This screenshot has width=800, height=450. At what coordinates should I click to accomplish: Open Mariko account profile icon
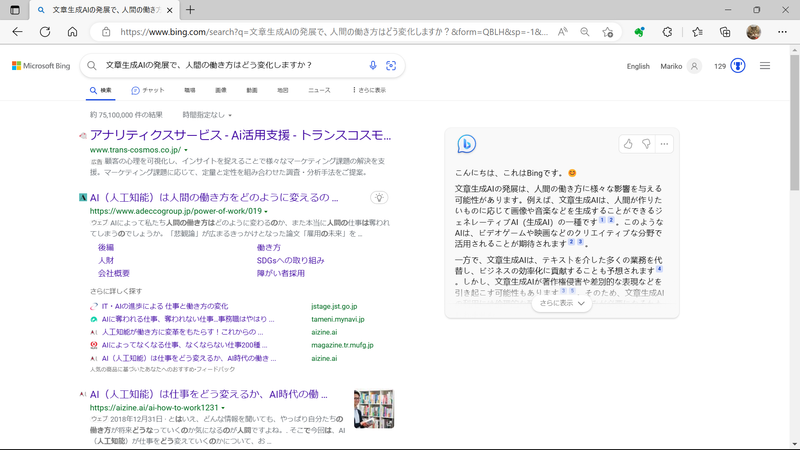click(x=694, y=66)
